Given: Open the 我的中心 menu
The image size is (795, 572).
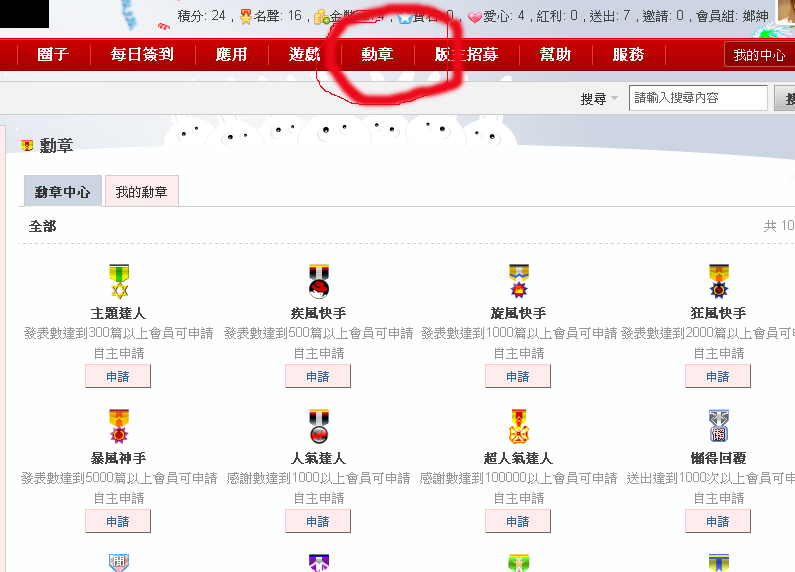Looking at the screenshot, I should (x=759, y=55).
